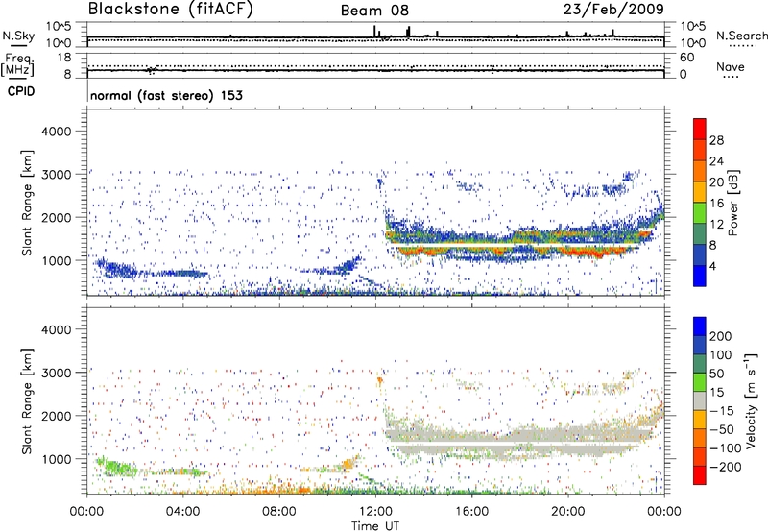Click the "N.Sky" legend label
Screen dimensions: 768x532
click(x=18, y=36)
